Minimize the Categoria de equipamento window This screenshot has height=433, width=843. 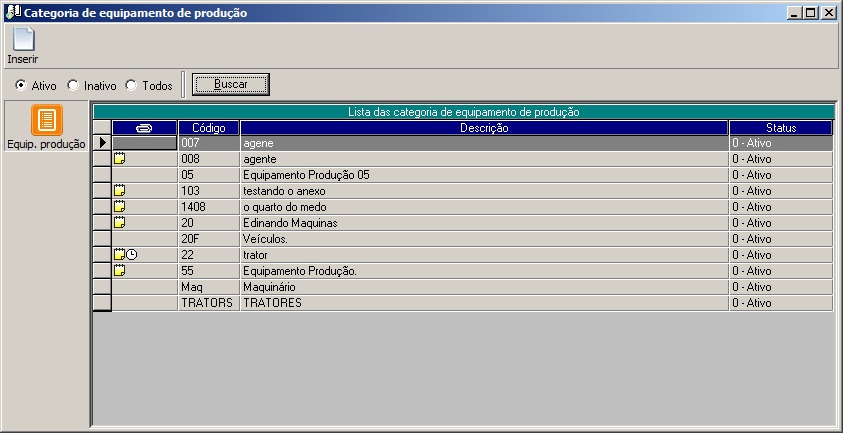click(794, 13)
